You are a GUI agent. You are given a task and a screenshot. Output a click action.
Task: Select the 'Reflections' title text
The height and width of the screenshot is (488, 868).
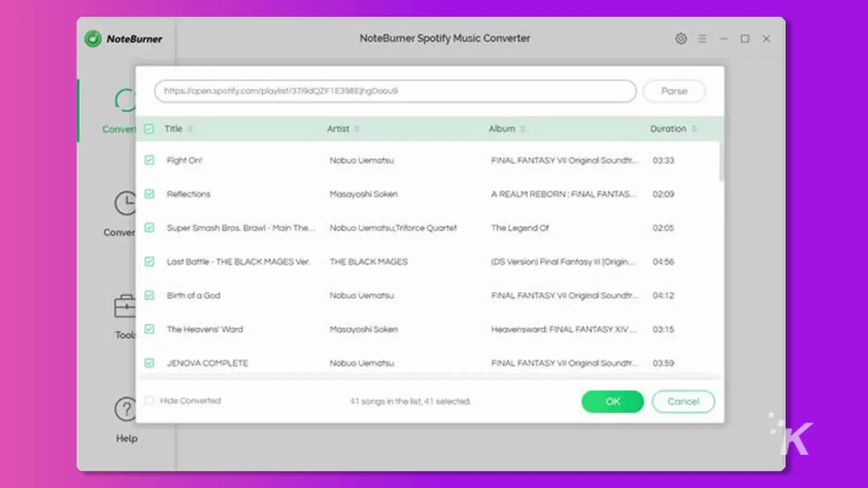click(188, 194)
